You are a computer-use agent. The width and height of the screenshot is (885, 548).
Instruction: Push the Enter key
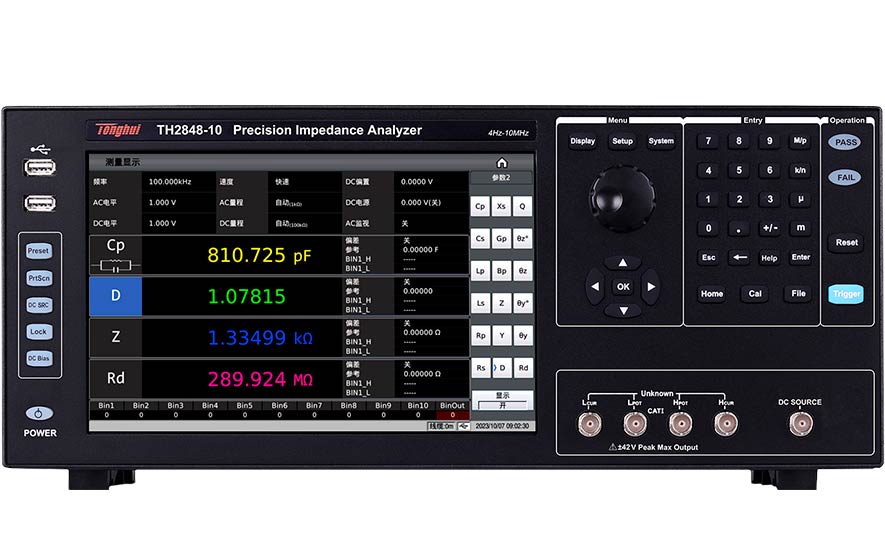pos(800,257)
